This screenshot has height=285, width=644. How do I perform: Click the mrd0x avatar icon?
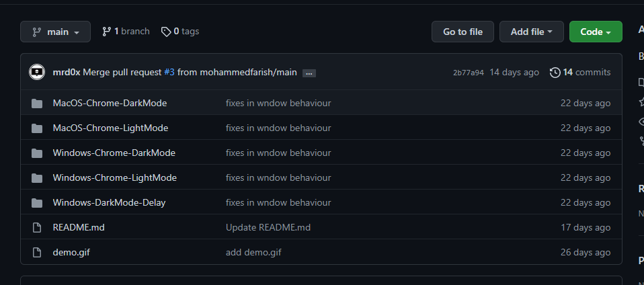[x=36, y=72]
